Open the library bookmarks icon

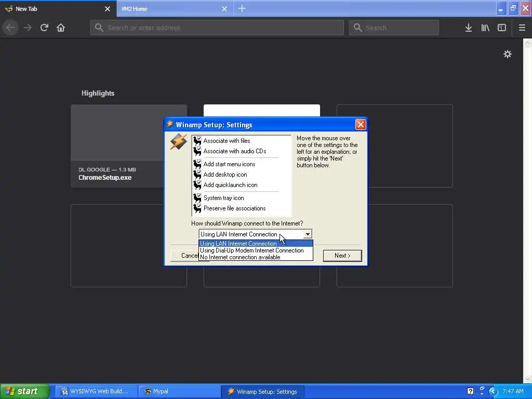(485, 28)
